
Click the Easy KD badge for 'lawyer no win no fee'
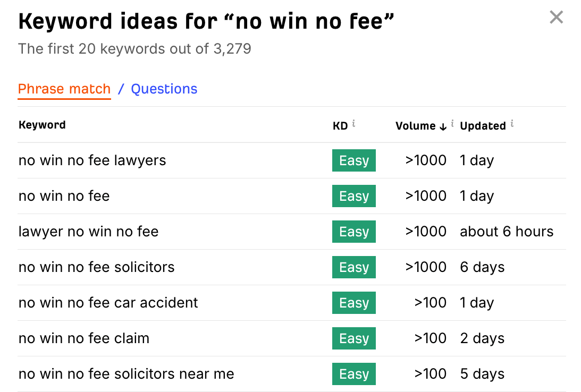coord(354,232)
